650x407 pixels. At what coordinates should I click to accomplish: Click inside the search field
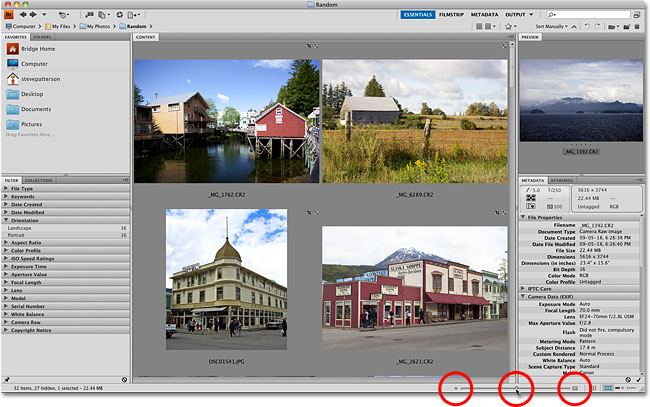tap(588, 15)
